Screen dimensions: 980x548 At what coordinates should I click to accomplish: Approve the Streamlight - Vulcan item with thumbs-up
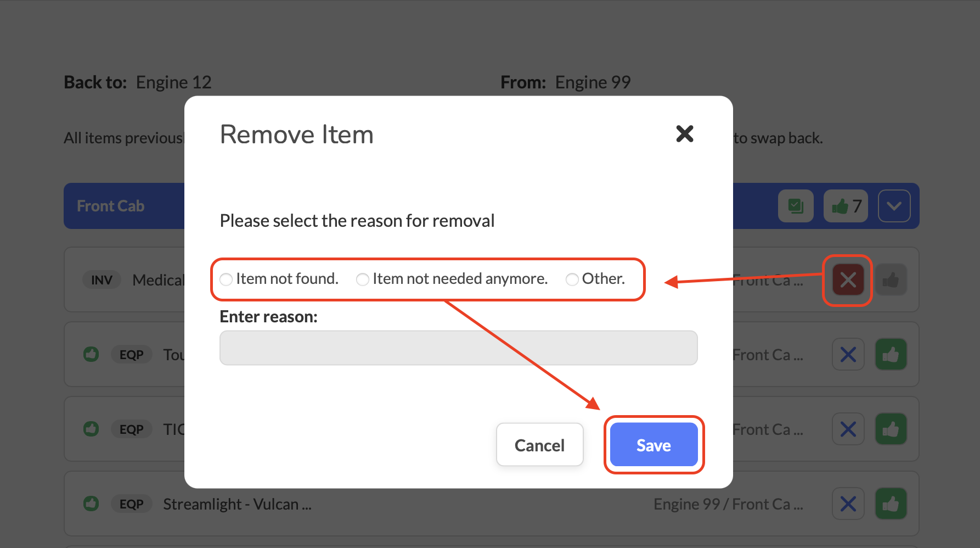891,504
